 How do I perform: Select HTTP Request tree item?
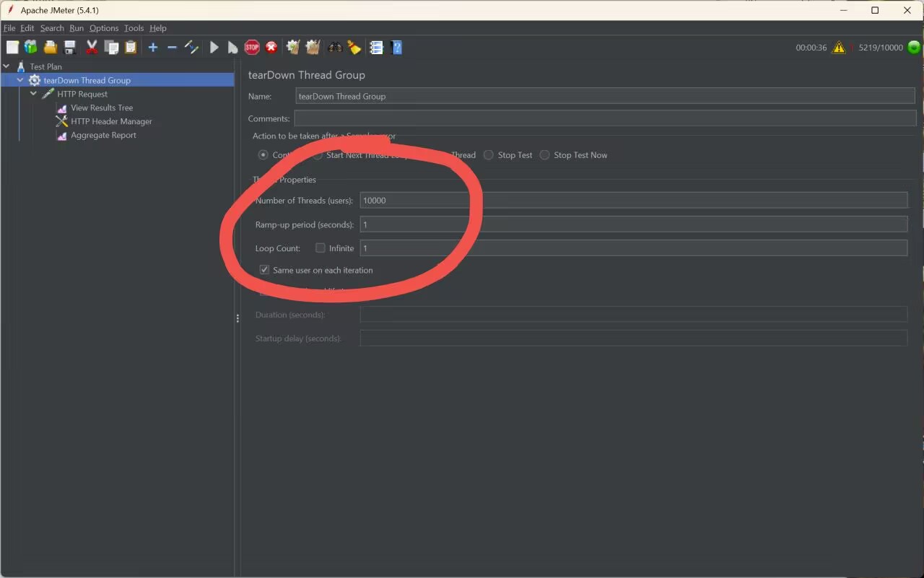click(82, 94)
